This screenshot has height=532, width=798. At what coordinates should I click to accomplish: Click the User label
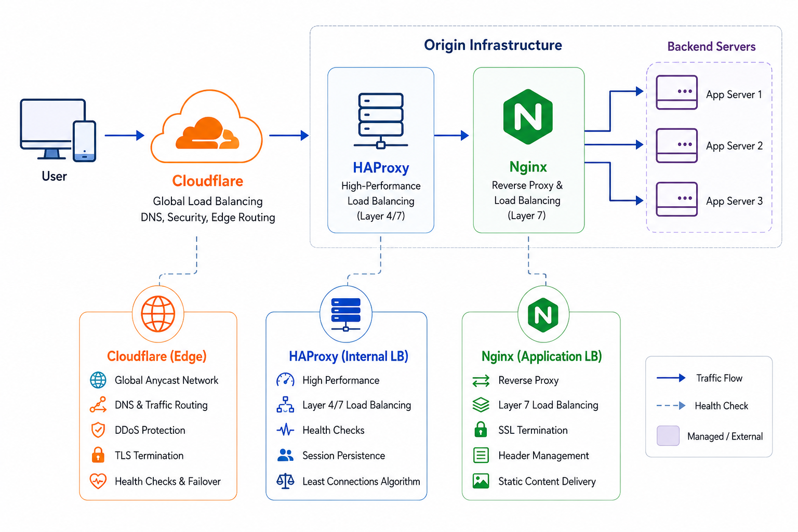pyautogui.click(x=54, y=177)
